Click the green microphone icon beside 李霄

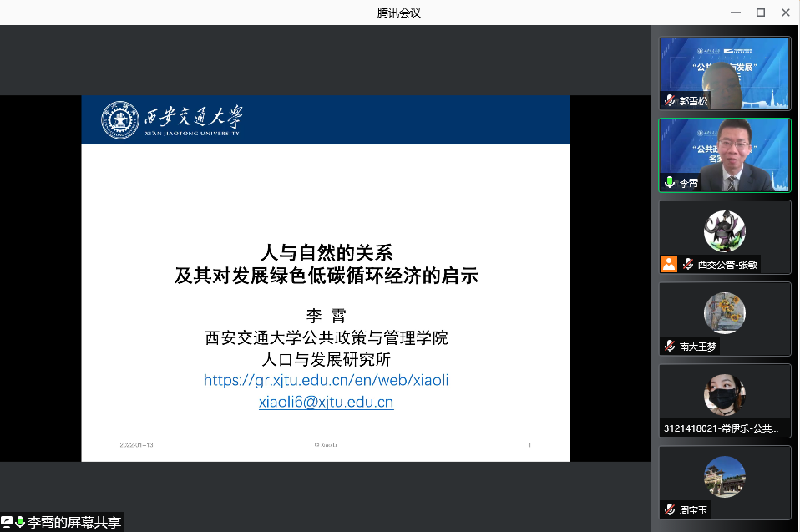(x=670, y=183)
